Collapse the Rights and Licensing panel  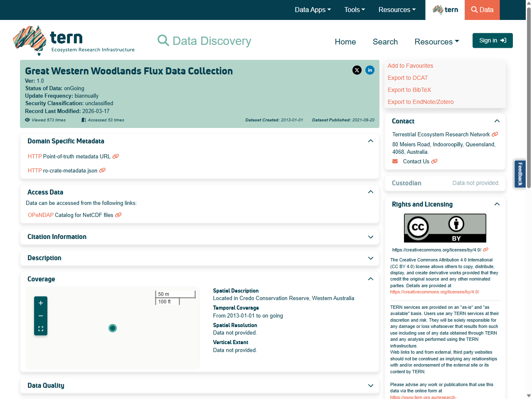[497, 204]
